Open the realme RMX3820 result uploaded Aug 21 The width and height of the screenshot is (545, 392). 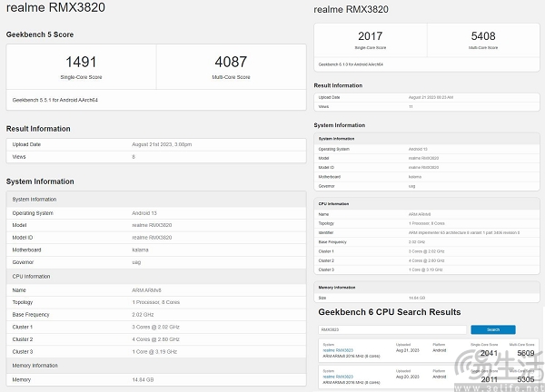click(x=338, y=350)
